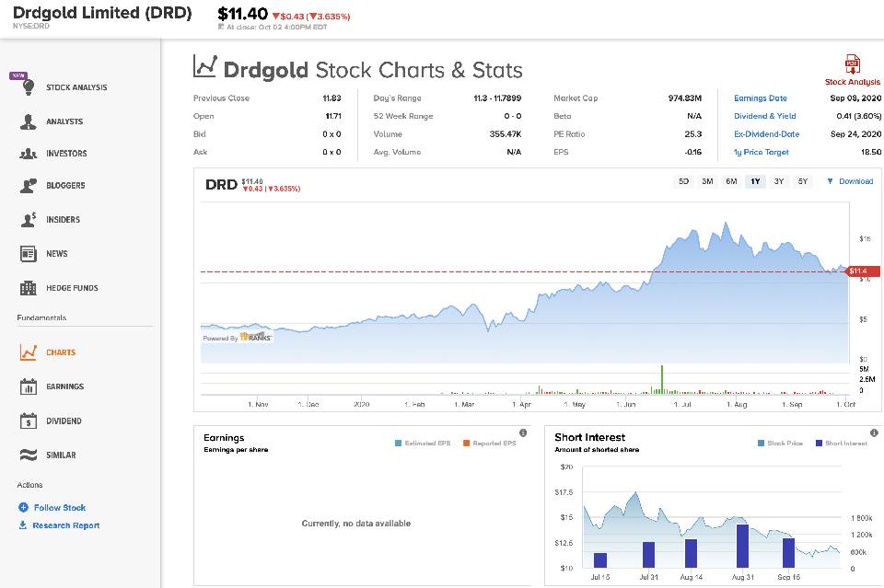Show info for the Earnings panel
This screenshot has width=884, height=588.
pos(523,432)
